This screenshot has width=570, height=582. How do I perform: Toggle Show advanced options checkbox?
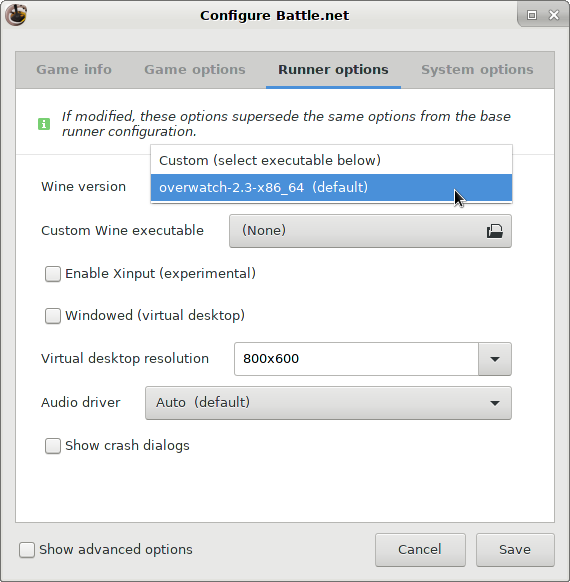27,550
